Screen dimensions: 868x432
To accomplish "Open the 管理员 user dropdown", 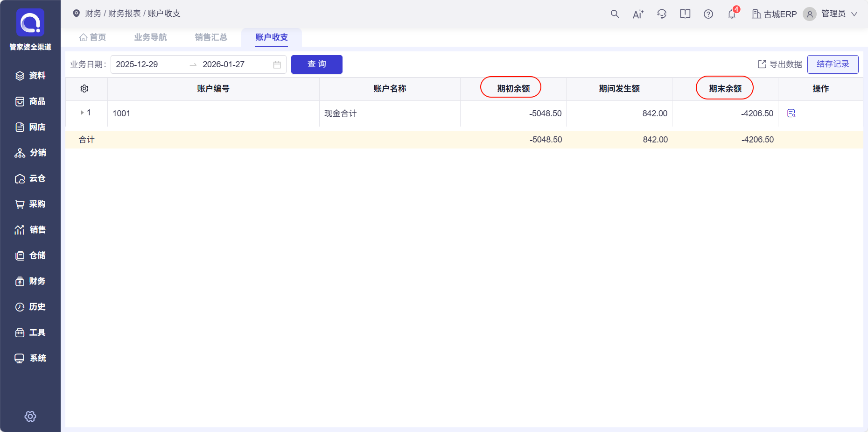I will point(832,14).
